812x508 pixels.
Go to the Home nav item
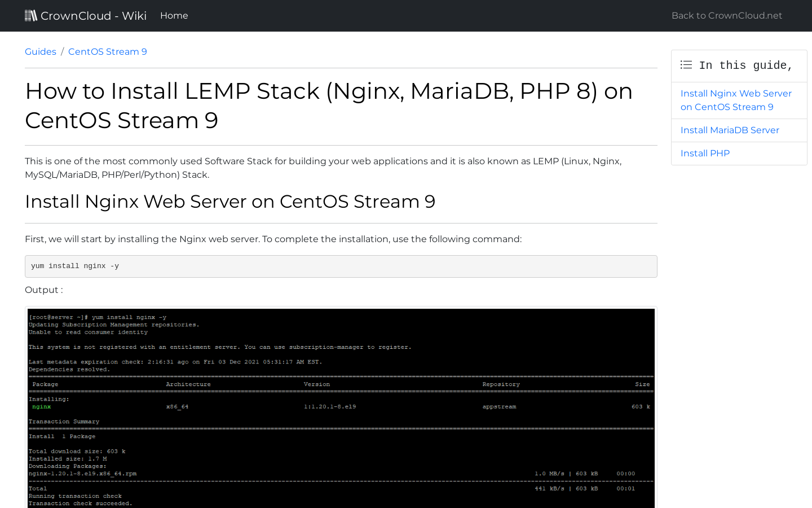tap(174, 16)
